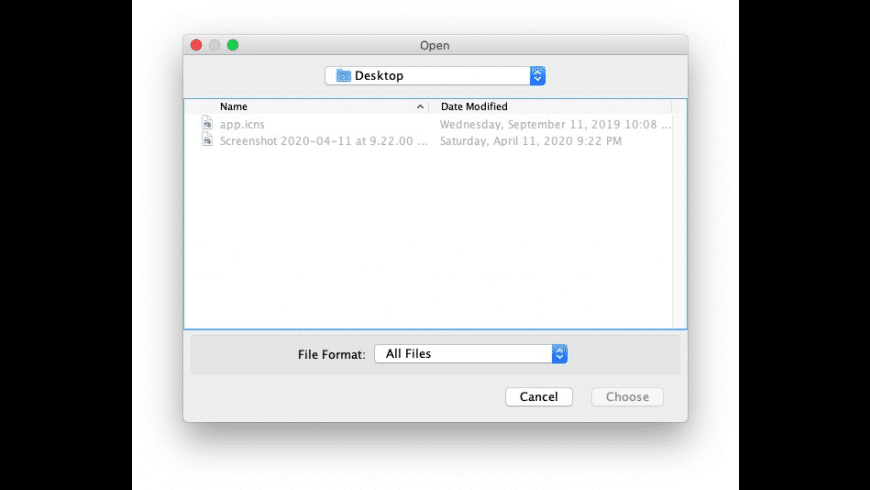The height and width of the screenshot is (490, 870).
Task: Click the Screenshot file's document icon
Action: (x=207, y=139)
